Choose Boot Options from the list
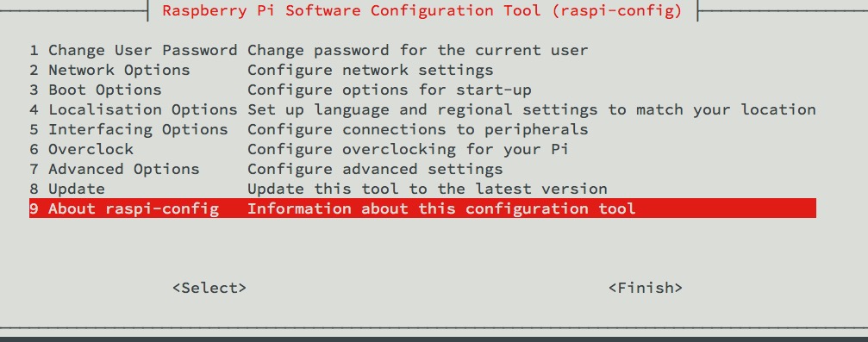The width and height of the screenshot is (868, 342). click(x=422, y=90)
